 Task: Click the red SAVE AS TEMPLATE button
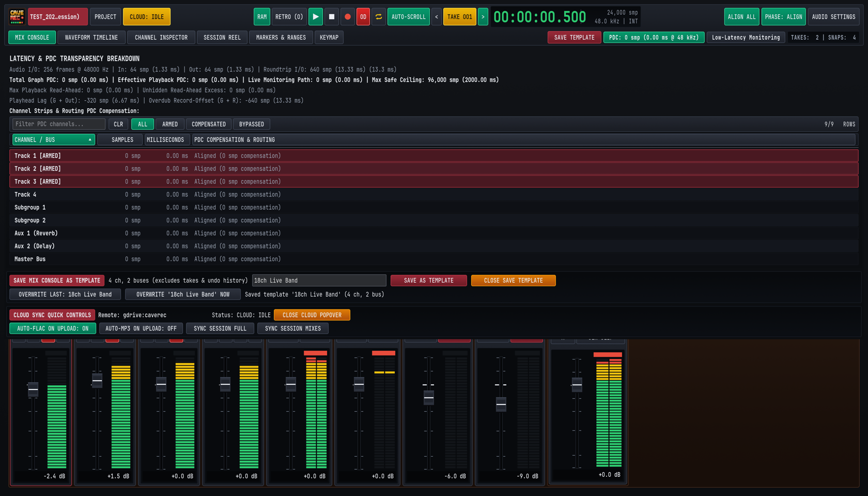point(429,281)
